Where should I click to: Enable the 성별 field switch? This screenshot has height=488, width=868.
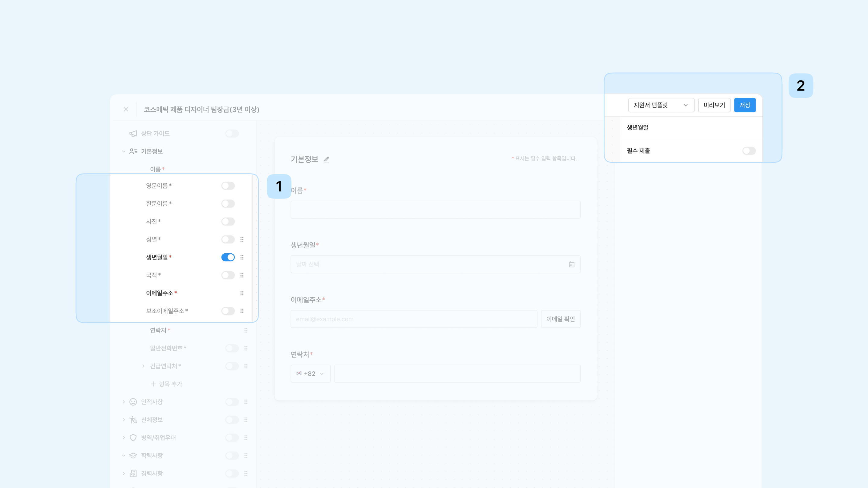pyautogui.click(x=228, y=239)
